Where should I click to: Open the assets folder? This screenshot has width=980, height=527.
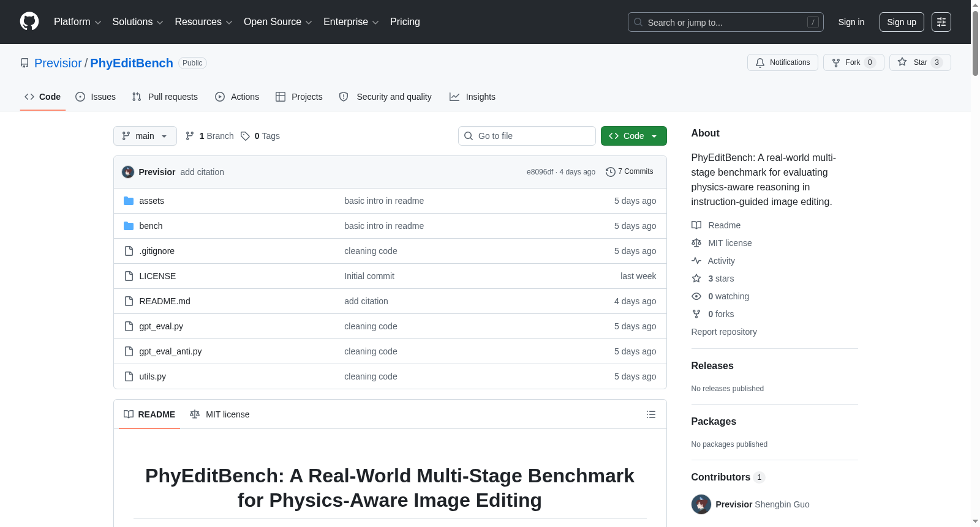(151, 201)
